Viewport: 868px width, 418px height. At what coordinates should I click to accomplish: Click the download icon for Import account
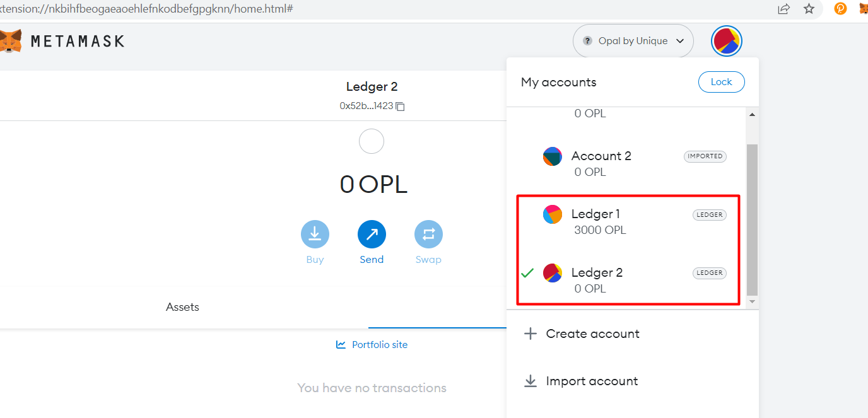pos(531,381)
